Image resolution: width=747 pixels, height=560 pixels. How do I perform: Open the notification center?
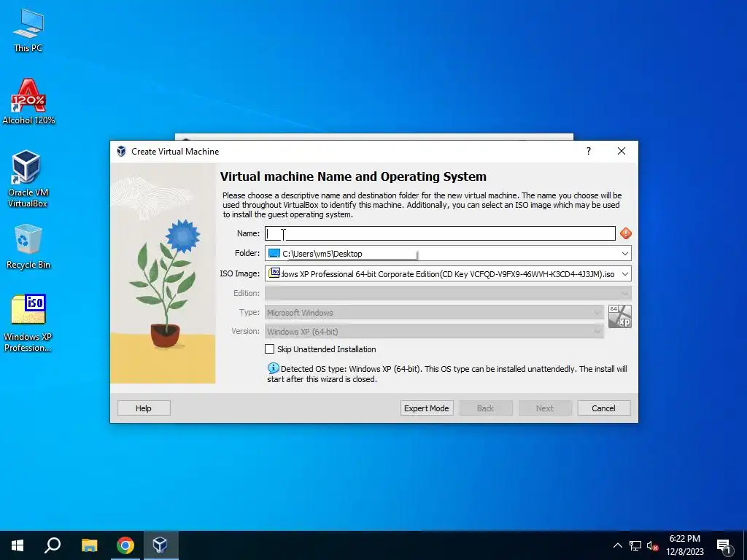tap(724, 545)
